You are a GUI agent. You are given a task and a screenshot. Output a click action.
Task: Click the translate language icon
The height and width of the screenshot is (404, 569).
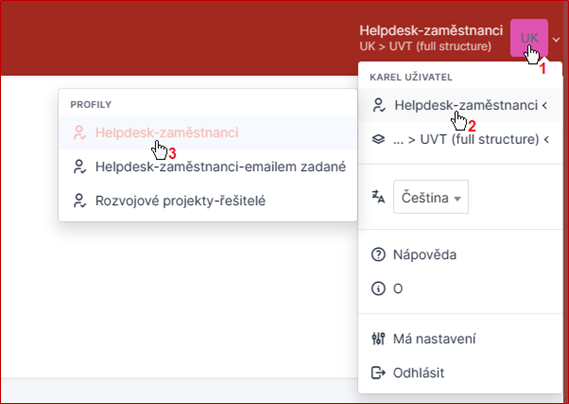(378, 197)
